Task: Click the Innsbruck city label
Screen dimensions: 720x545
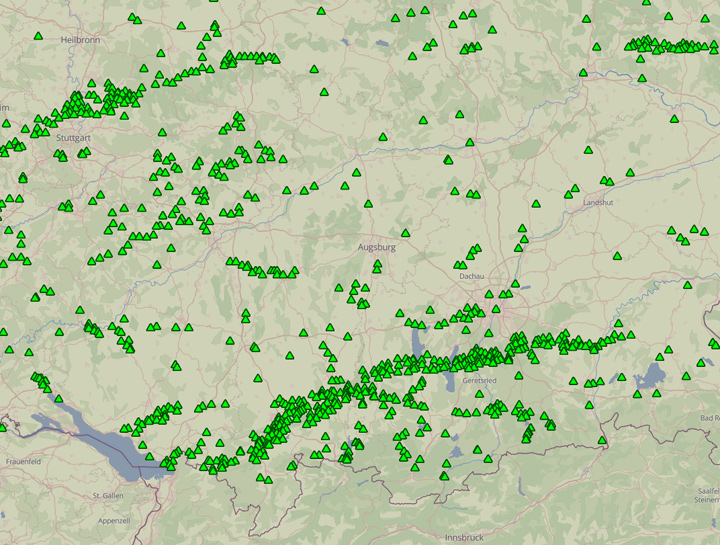Action: point(464,537)
